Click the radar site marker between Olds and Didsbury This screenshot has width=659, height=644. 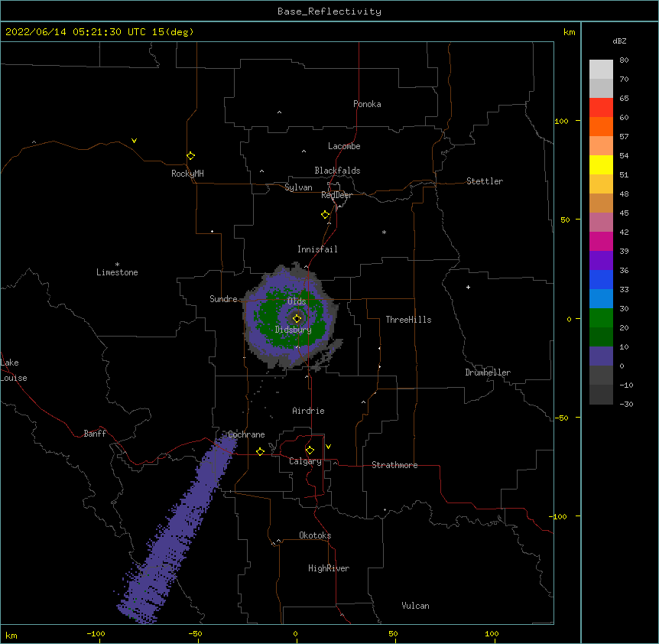point(297,318)
